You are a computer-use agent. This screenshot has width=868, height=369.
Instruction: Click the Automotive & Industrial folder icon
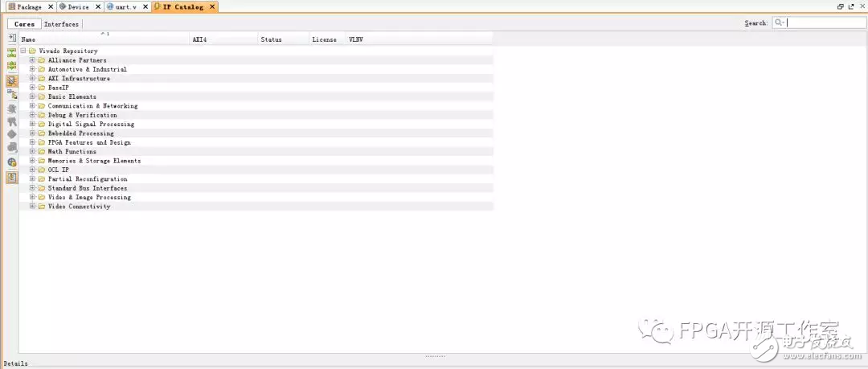pos(41,69)
